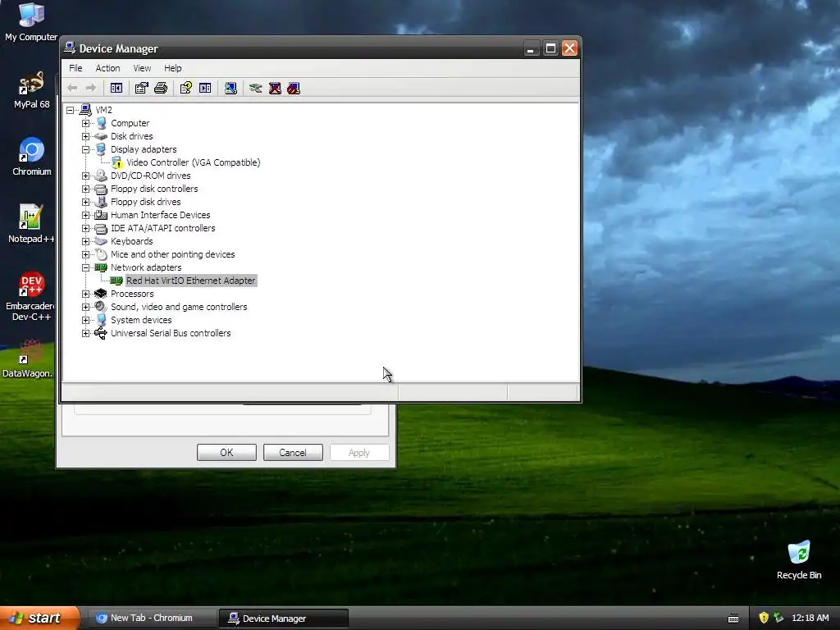Expand the Disk drives category
This screenshot has height=630, width=840.
point(85,137)
